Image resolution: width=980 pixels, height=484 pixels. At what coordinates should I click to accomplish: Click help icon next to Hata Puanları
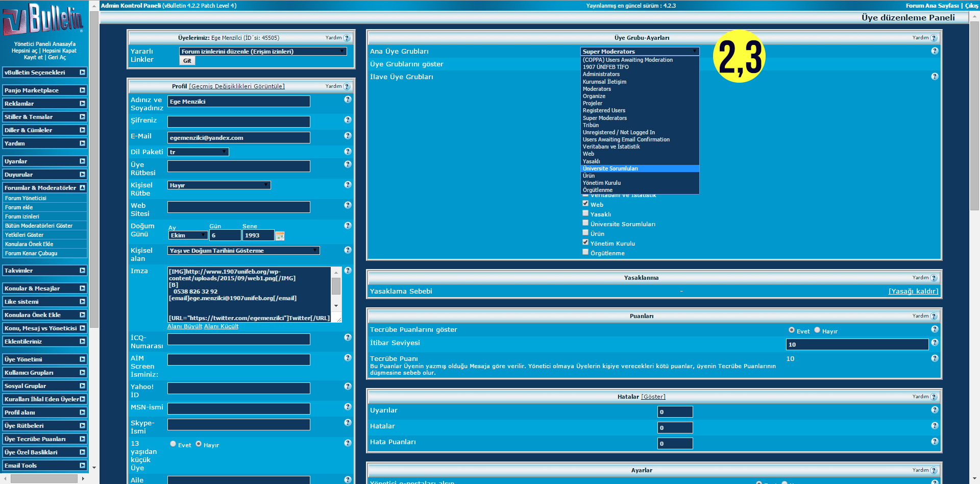tap(935, 442)
